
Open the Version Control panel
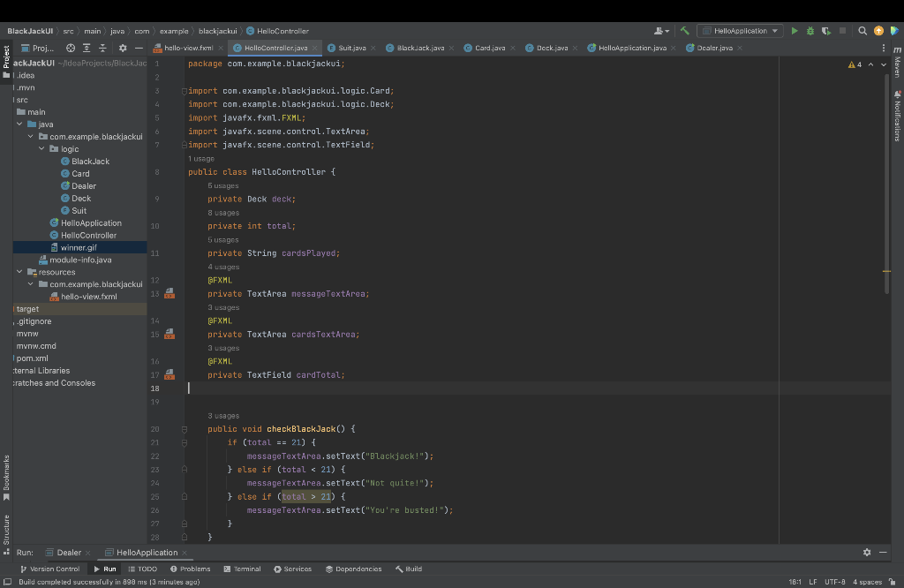coord(49,569)
